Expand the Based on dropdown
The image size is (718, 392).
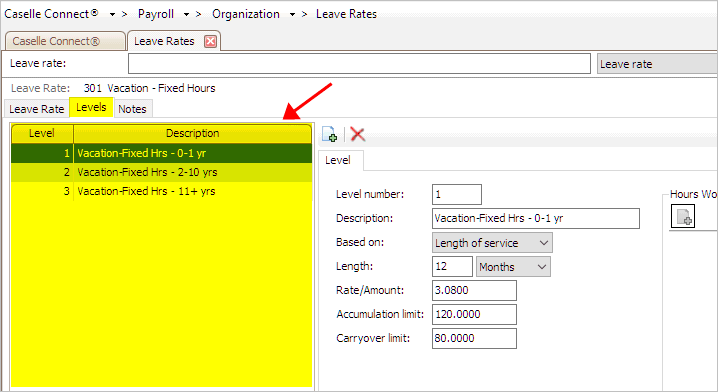point(544,243)
